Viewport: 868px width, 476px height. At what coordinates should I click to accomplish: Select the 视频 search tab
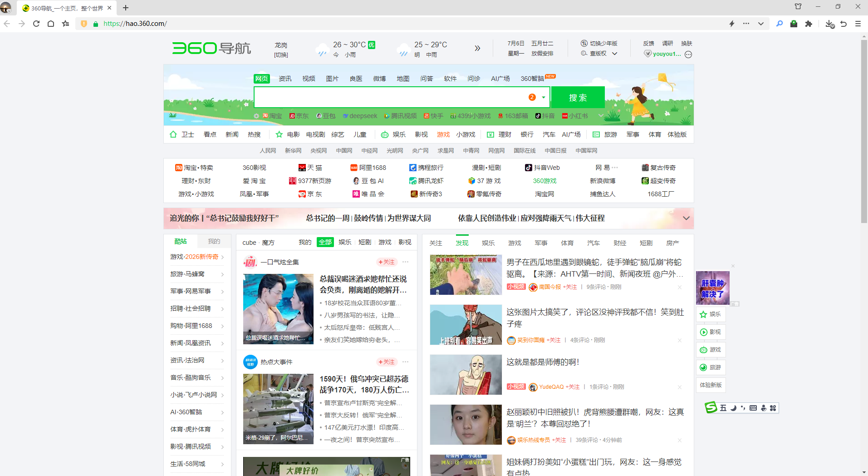coord(309,79)
